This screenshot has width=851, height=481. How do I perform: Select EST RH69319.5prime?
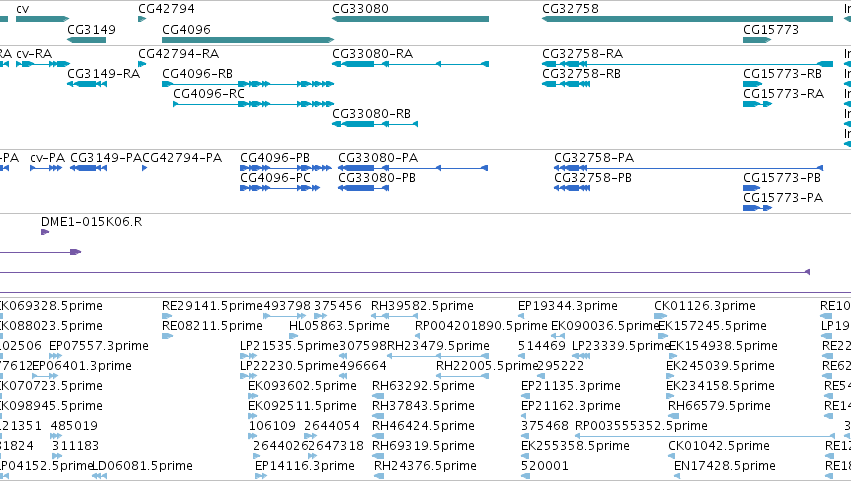(x=378, y=456)
